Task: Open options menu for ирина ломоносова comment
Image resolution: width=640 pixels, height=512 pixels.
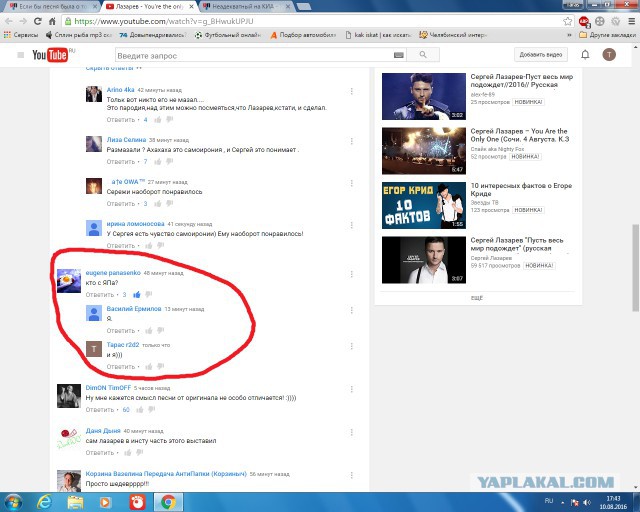Action: [x=351, y=225]
